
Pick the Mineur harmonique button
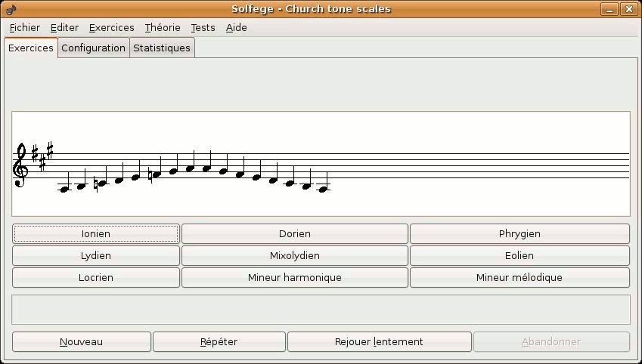click(x=295, y=277)
